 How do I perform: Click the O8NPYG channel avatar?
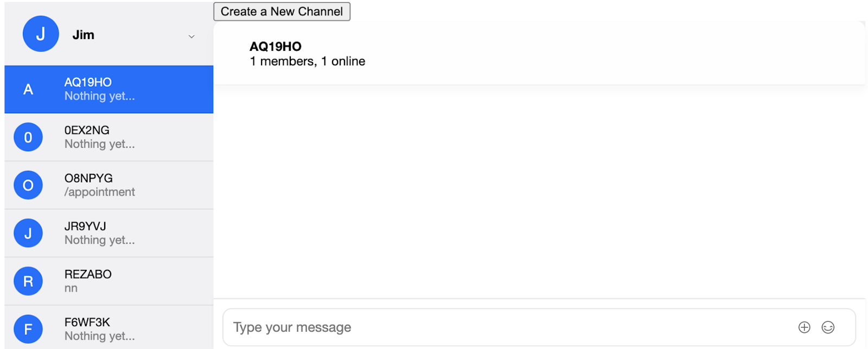click(28, 185)
